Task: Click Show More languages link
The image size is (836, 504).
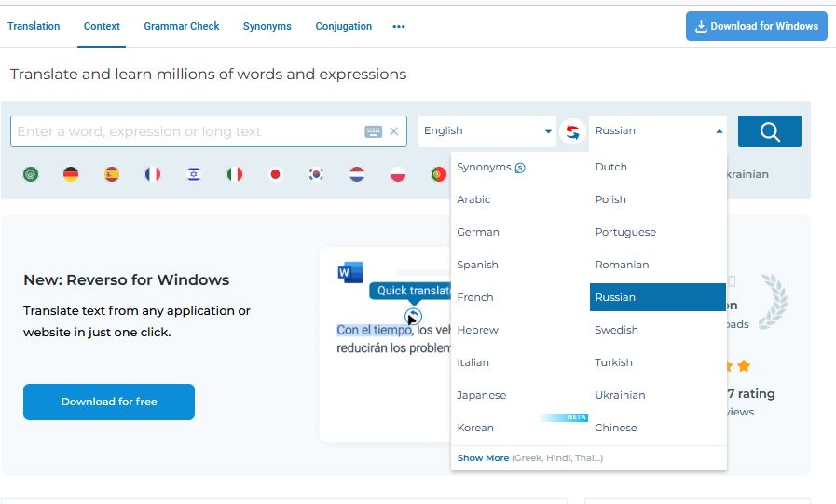Action: pyautogui.click(x=483, y=458)
